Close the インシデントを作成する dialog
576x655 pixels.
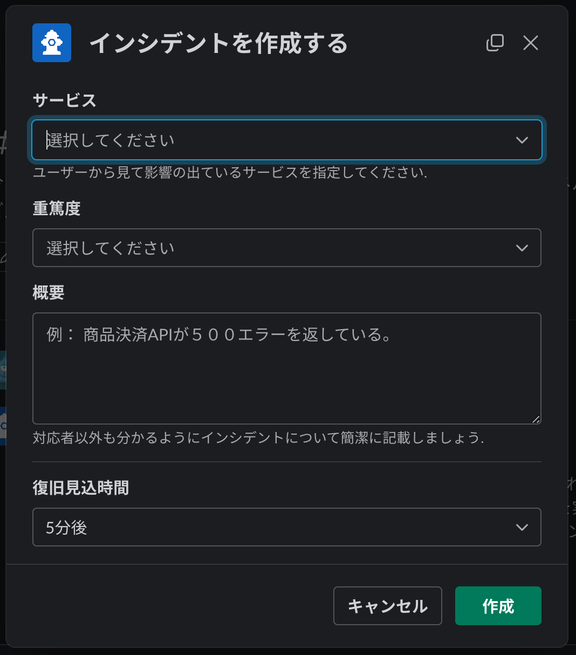[530, 43]
